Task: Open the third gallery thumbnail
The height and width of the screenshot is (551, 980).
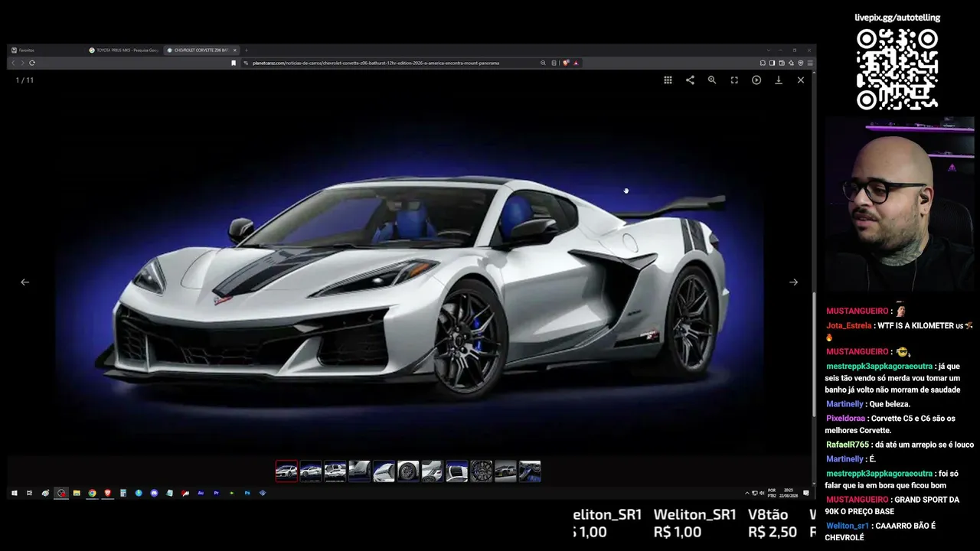Action: (335, 471)
